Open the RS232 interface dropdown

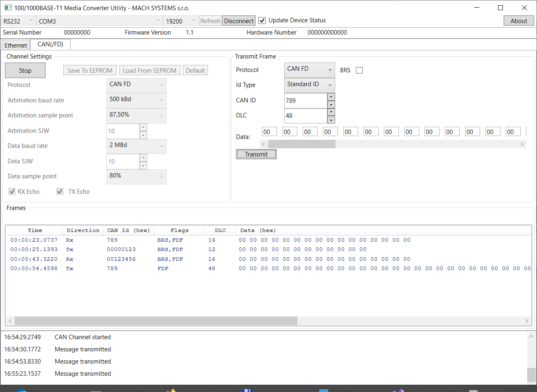[18, 21]
